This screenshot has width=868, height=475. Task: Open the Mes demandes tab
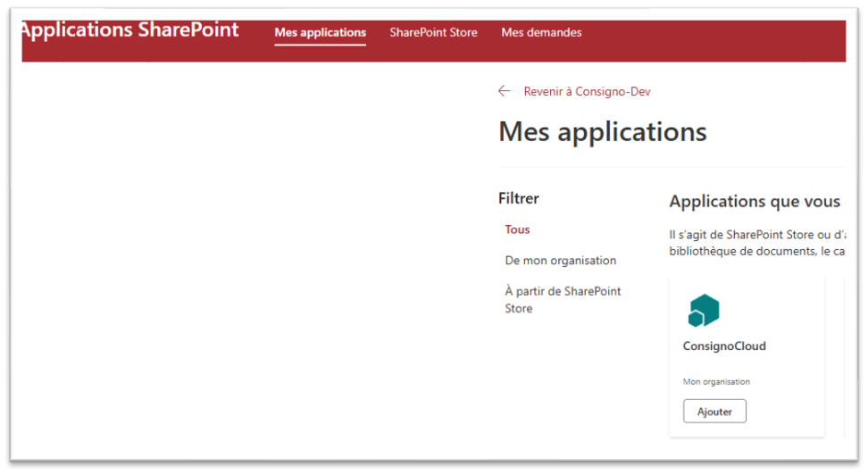point(541,33)
